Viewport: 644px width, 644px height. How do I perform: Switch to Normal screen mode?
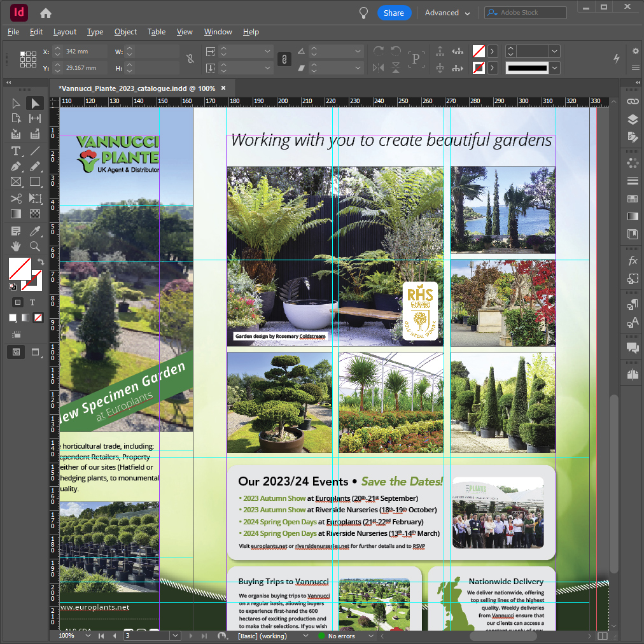pos(16,352)
